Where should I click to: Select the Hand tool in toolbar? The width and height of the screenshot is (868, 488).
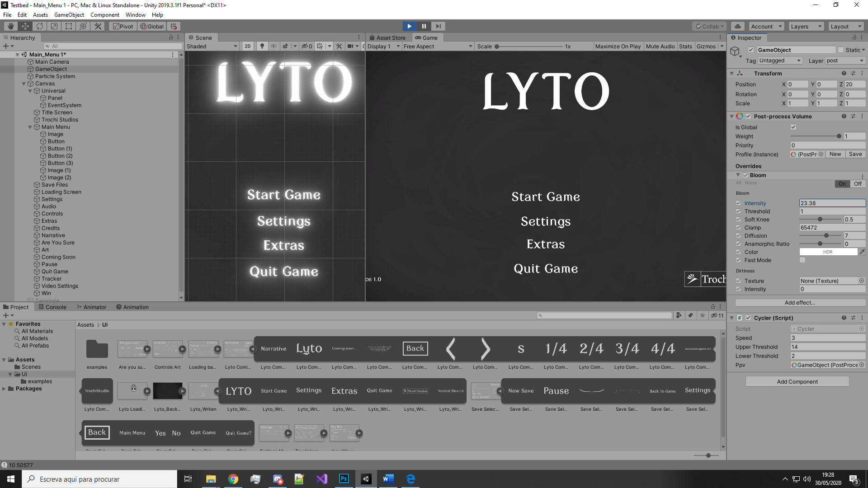pyautogui.click(x=10, y=26)
